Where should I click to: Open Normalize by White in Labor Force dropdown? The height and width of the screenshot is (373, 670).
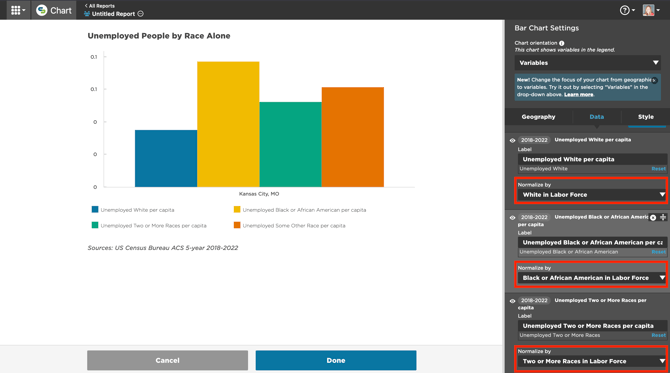(592, 195)
